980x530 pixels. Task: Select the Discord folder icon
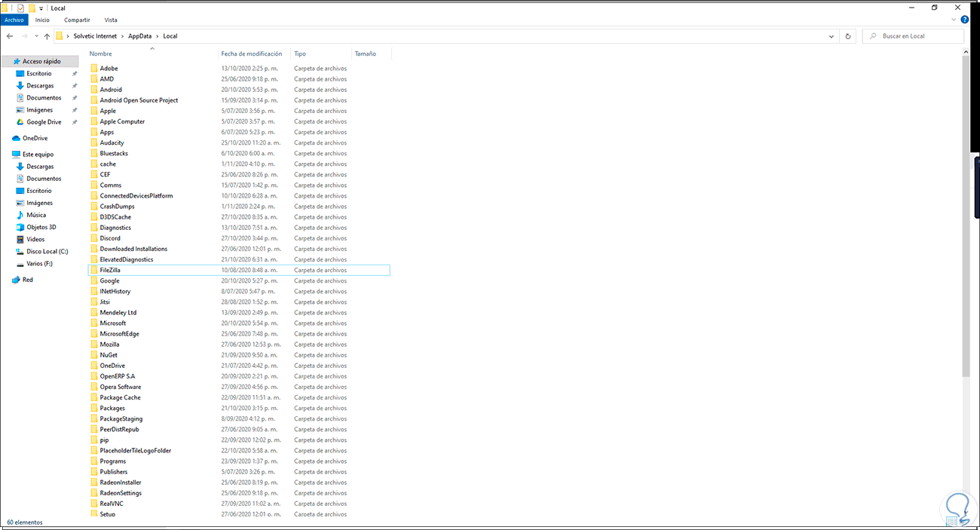pyautogui.click(x=94, y=238)
